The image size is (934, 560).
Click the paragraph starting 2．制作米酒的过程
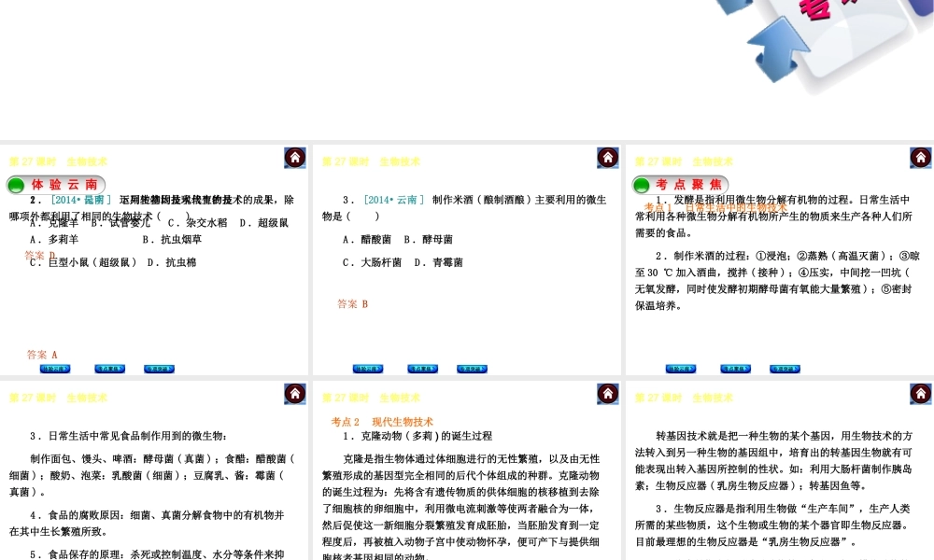click(x=777, y=281)
